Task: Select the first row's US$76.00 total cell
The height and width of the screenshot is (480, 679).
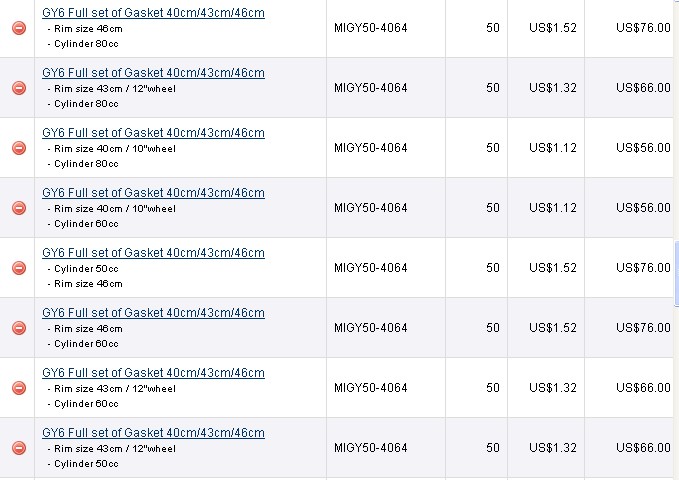Action: (x=643, y=28)
